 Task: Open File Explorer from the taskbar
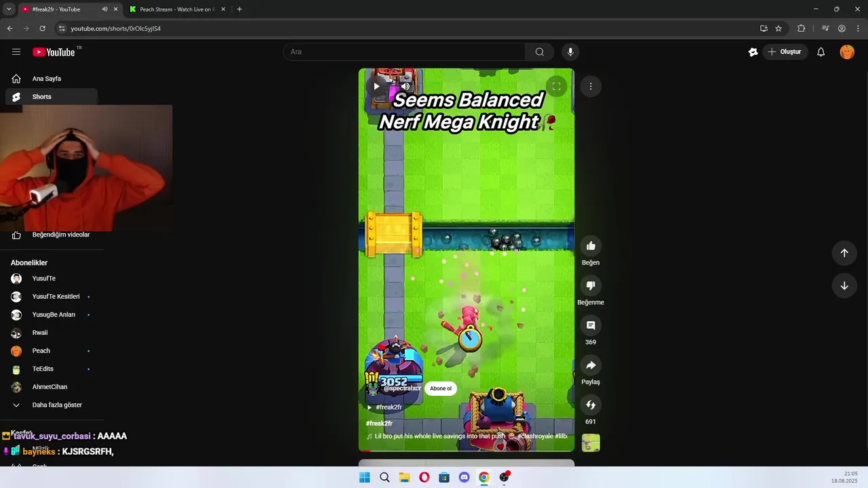(x=404, y=477)
